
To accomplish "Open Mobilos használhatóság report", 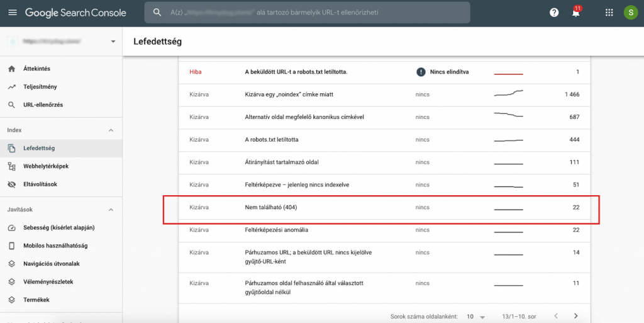I will (x=61, y=246).
